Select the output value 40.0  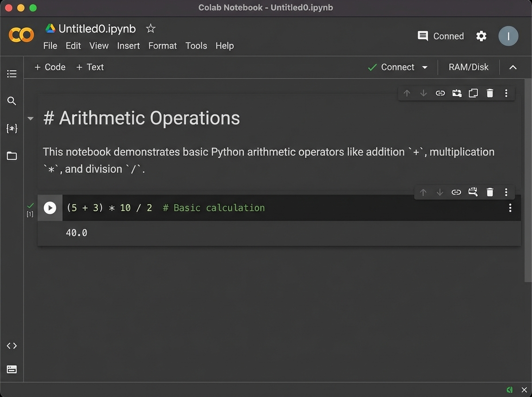77,232
